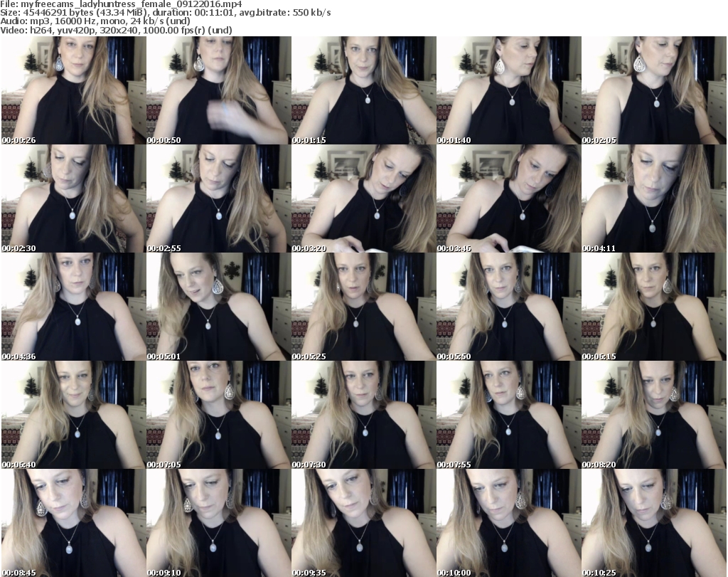The height and width of the screenshot is (577, 728).
Task: Click the 'File:' name line in header
Action: [121, 4]
